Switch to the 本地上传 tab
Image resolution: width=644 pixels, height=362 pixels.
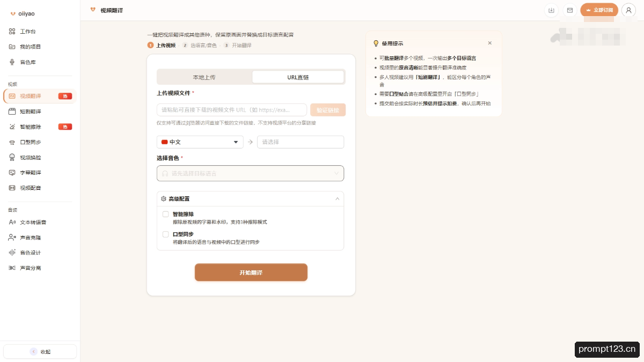(x=204, y=77)
